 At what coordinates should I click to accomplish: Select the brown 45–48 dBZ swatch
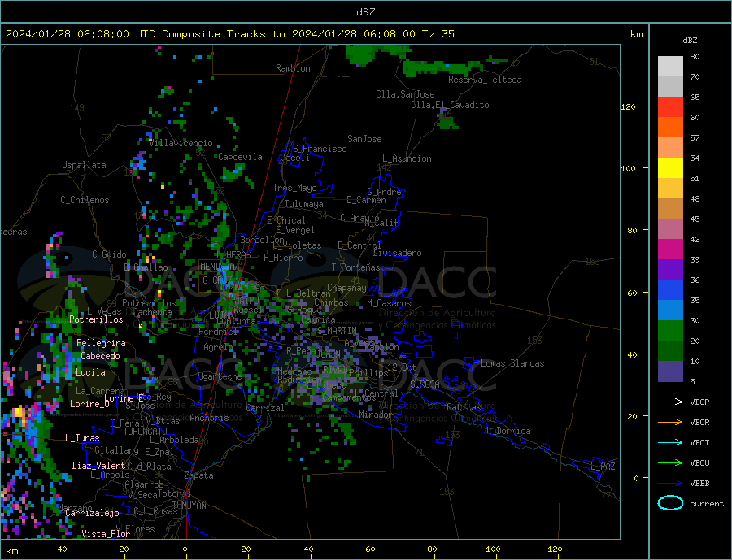(x=670, y=209)
